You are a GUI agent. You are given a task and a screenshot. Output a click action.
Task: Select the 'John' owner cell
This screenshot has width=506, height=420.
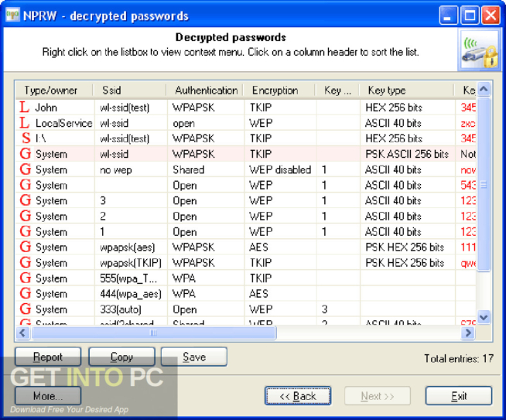(x=46, y=108)
